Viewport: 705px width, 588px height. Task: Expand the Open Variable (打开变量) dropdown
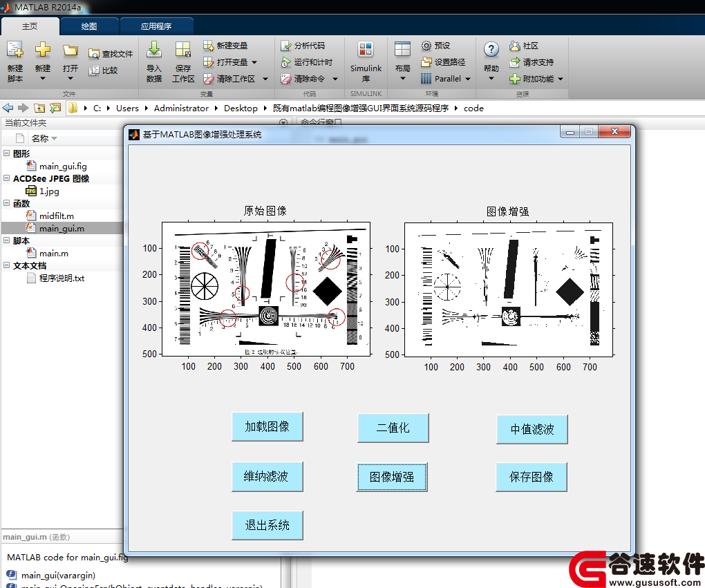coord(254,62)
